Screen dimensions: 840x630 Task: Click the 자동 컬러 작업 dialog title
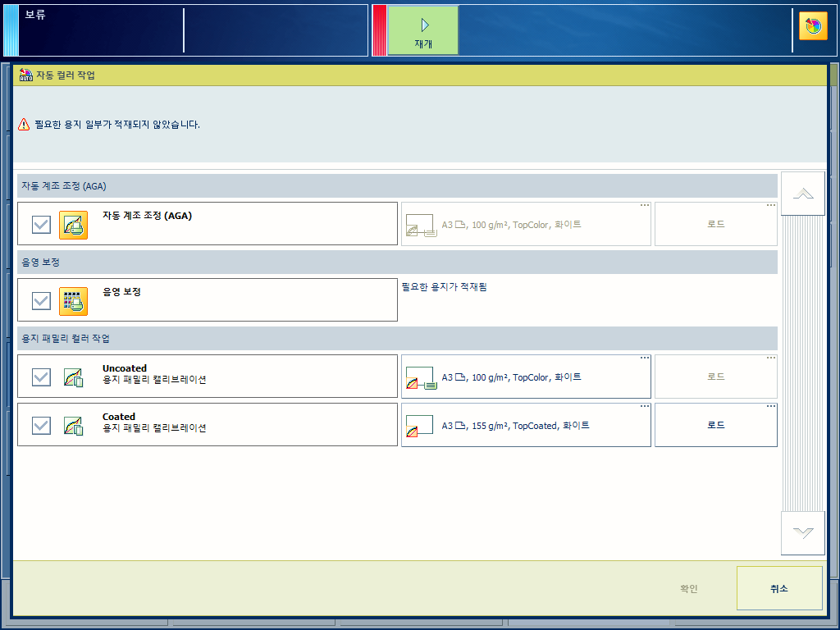pyautogui.click(x=66, y=75)
